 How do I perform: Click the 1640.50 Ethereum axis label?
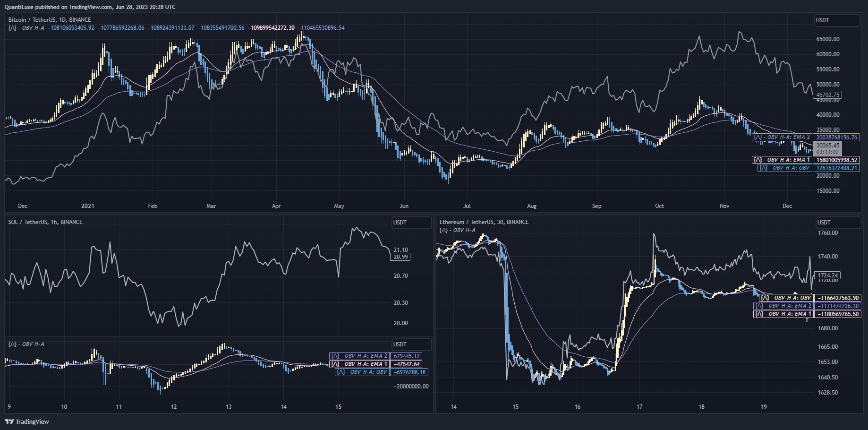pos(828,378)
